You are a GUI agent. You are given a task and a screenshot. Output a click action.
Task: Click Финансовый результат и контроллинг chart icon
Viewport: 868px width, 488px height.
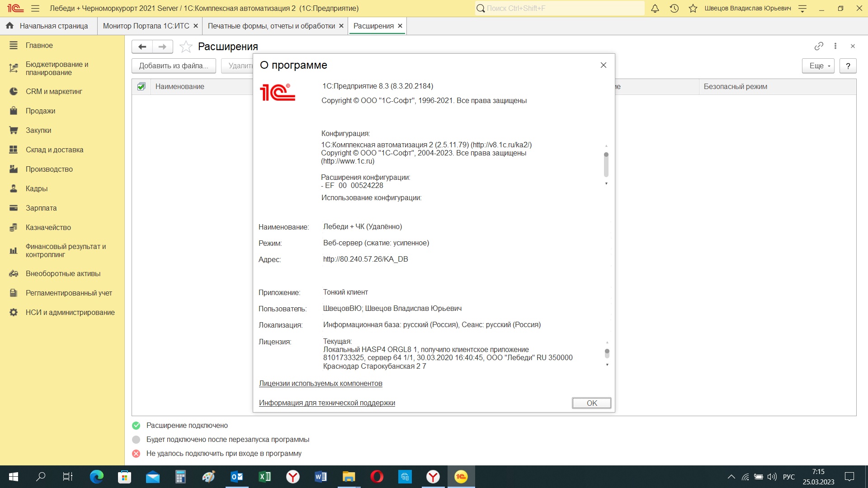pos(14,250)
